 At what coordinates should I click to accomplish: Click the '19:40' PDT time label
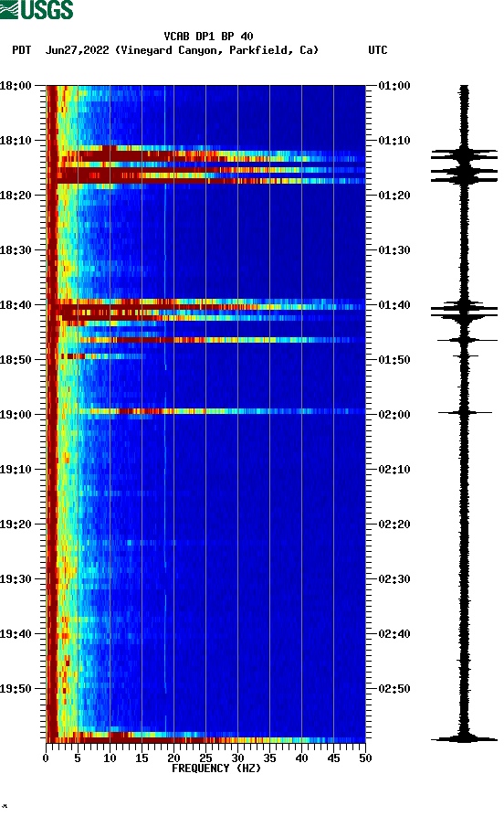(x=16, y=634)
